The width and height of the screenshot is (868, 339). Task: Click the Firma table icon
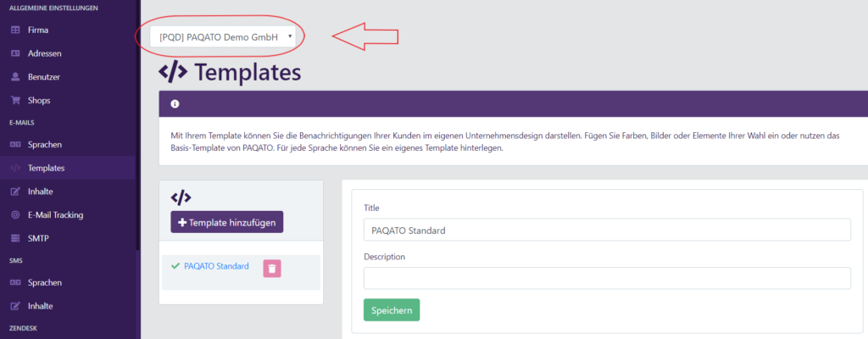click(x=15, y=30)
